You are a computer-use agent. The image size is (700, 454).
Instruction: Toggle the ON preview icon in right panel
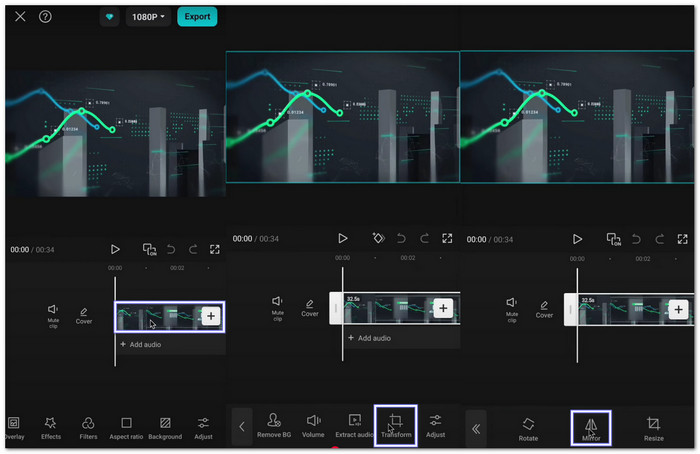click(x=614, y=239)
